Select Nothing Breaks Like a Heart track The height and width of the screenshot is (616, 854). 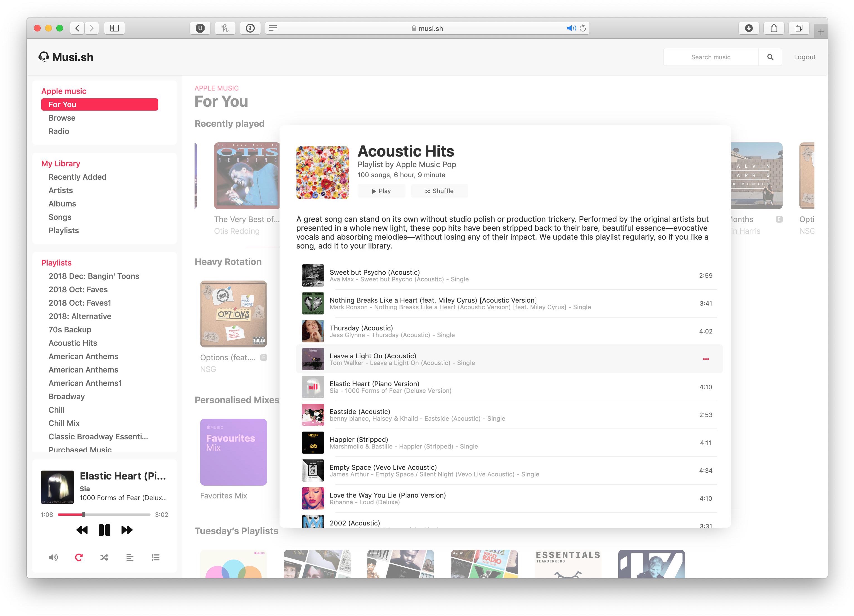509,303
